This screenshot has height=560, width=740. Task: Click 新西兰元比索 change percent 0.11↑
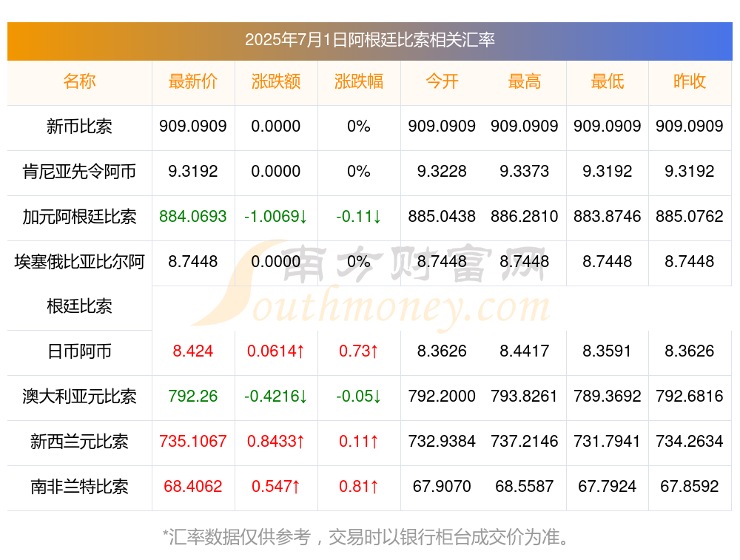tap(359, 441)
